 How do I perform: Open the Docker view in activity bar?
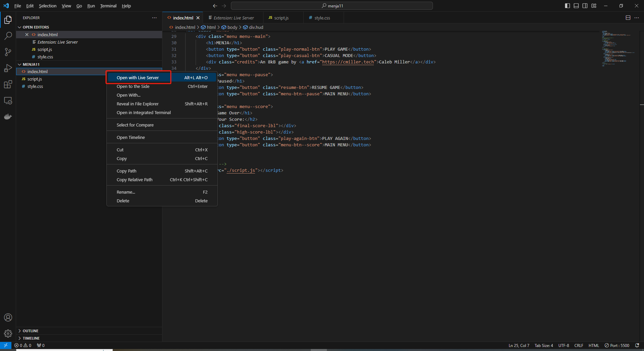coord(8,117)
